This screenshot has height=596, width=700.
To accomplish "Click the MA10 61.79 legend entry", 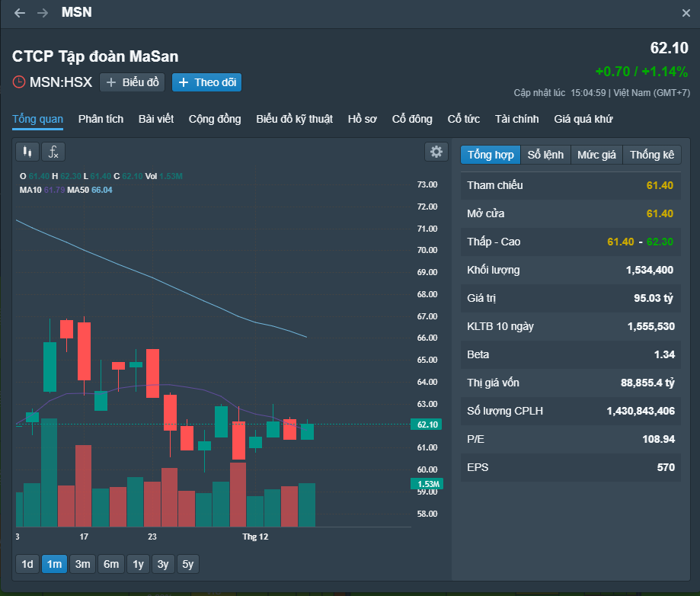I will click(42, 190).
